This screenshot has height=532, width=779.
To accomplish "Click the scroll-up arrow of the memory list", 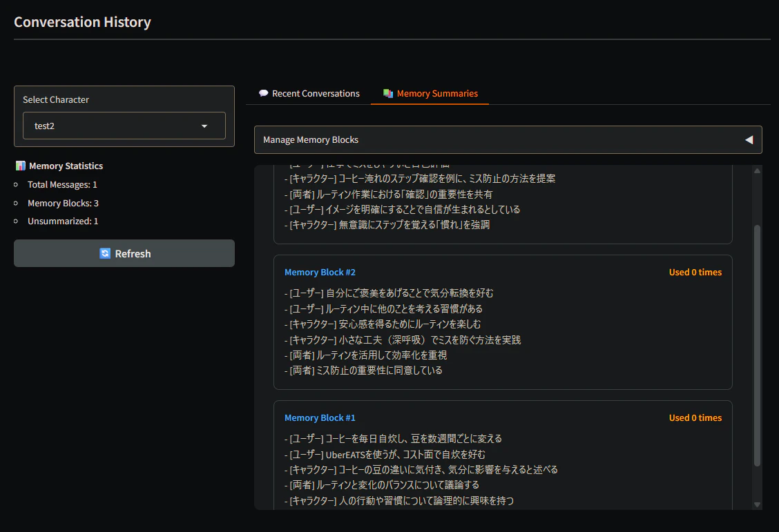I will pos(757,170).
